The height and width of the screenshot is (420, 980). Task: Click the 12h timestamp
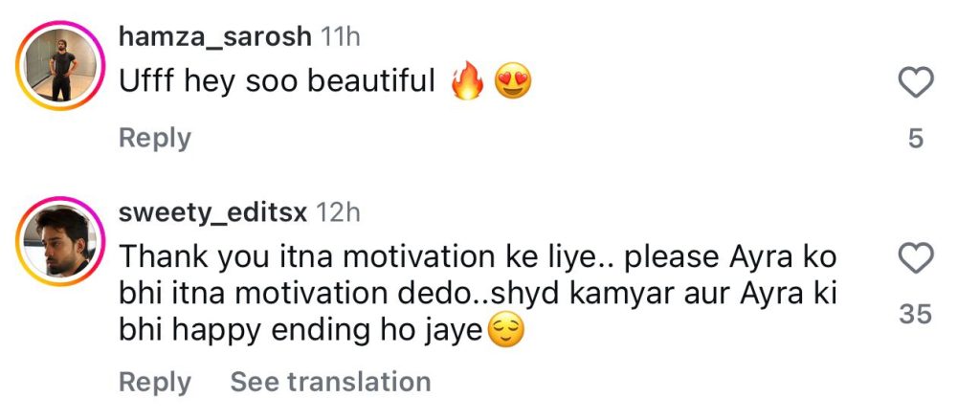[x=337, y=212]
